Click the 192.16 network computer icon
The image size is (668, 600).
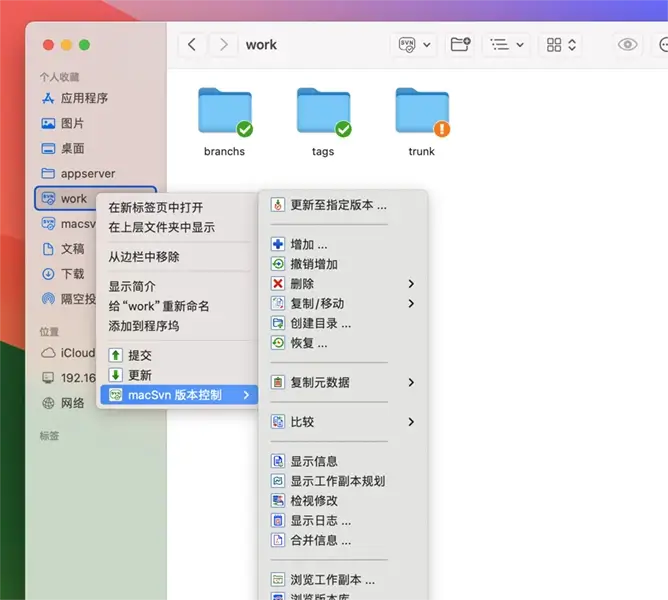point(48,378)
